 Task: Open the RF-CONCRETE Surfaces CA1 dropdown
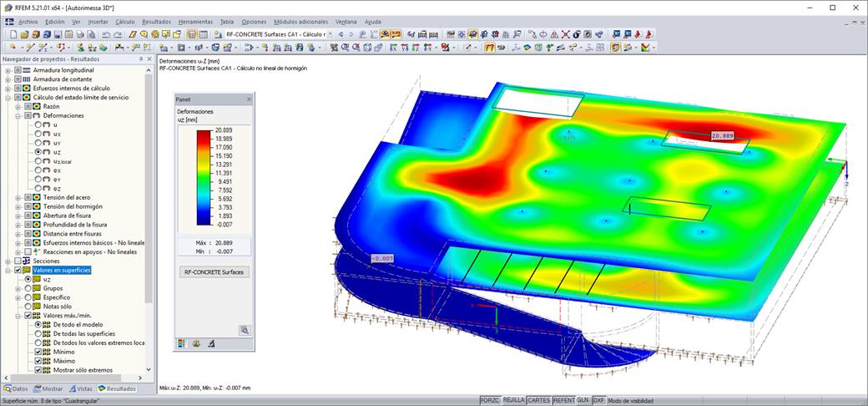tap(330, 34)
